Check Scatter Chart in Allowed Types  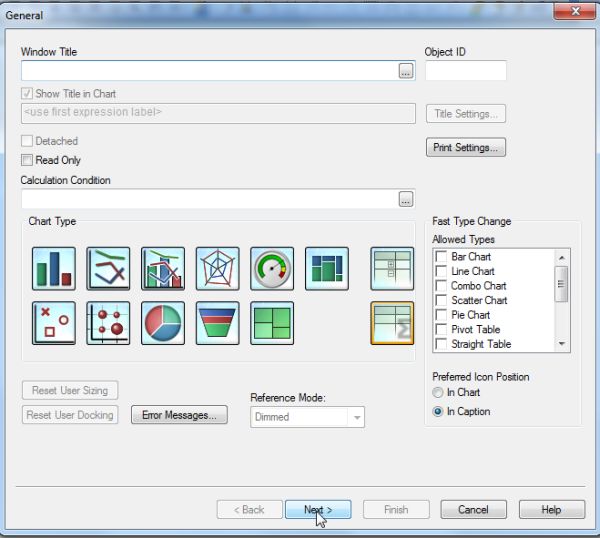441,300
